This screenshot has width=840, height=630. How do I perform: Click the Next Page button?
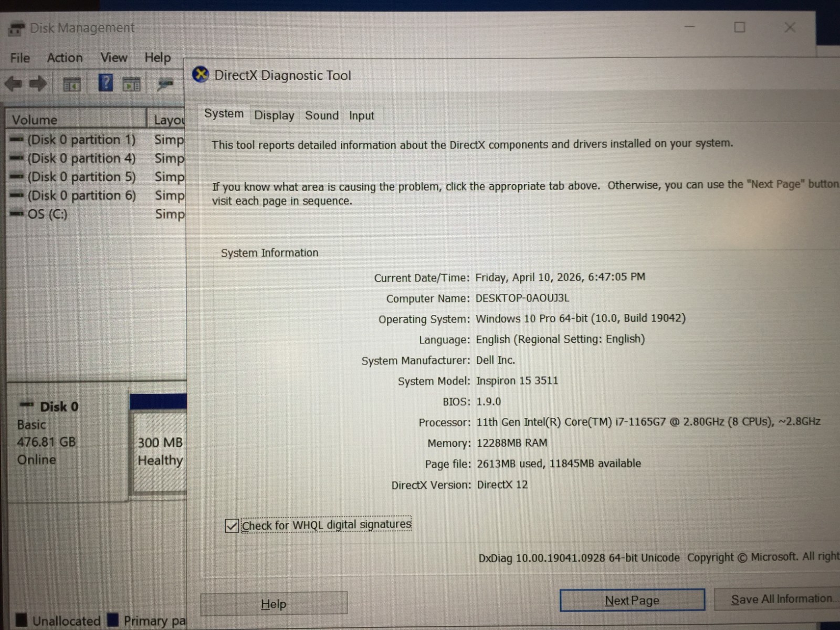point(632,600)
